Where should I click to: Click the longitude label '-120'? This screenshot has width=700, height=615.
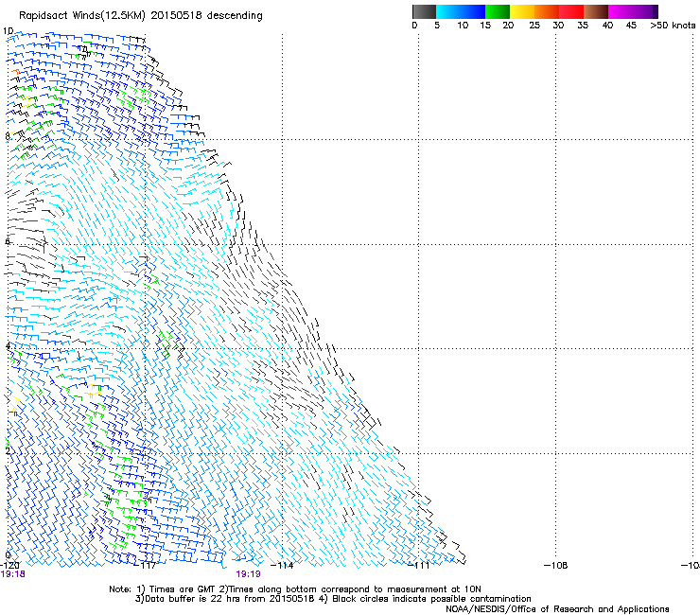pyautogui.click(x=9, y=566)
